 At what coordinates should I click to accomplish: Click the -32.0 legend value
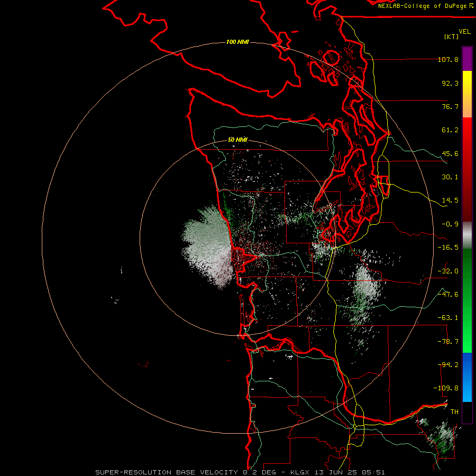448,271
